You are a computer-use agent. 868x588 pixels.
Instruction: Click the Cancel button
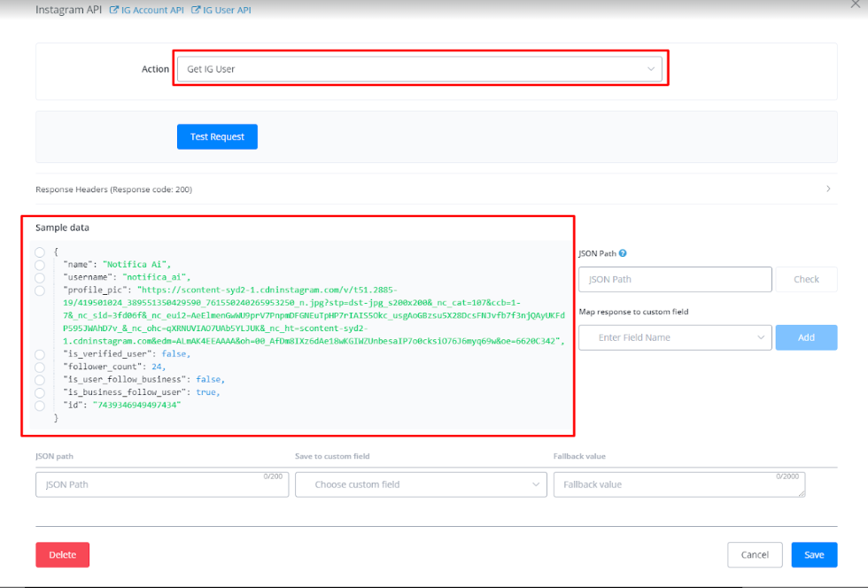pos(755,554)
